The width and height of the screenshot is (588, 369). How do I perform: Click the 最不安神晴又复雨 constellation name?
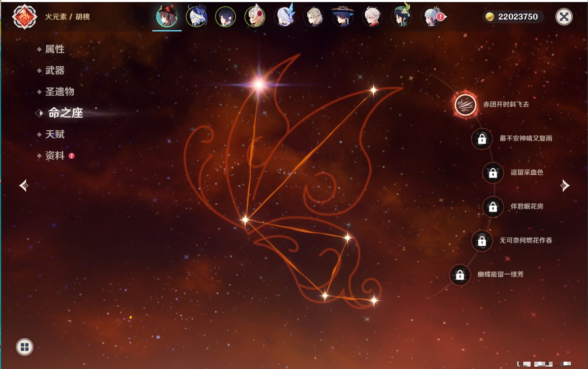pos(526,138)
